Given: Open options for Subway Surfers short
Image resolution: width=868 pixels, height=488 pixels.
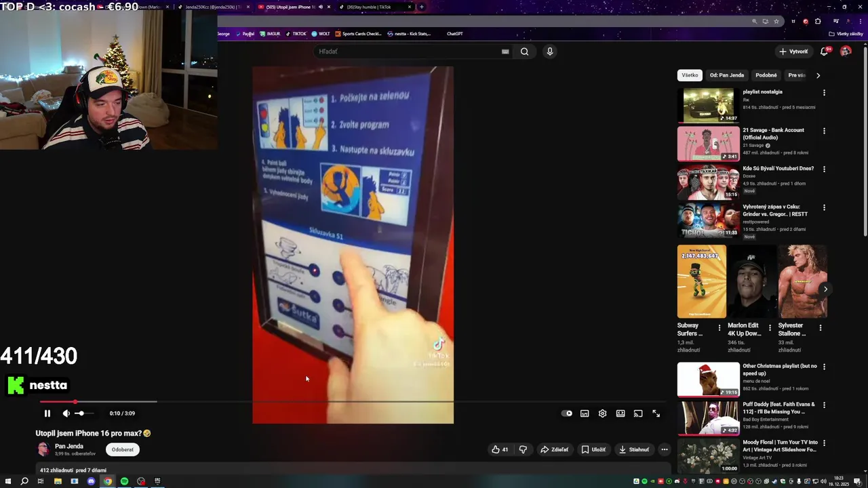Looking at the screenshot, I should [x=719, y=328].
